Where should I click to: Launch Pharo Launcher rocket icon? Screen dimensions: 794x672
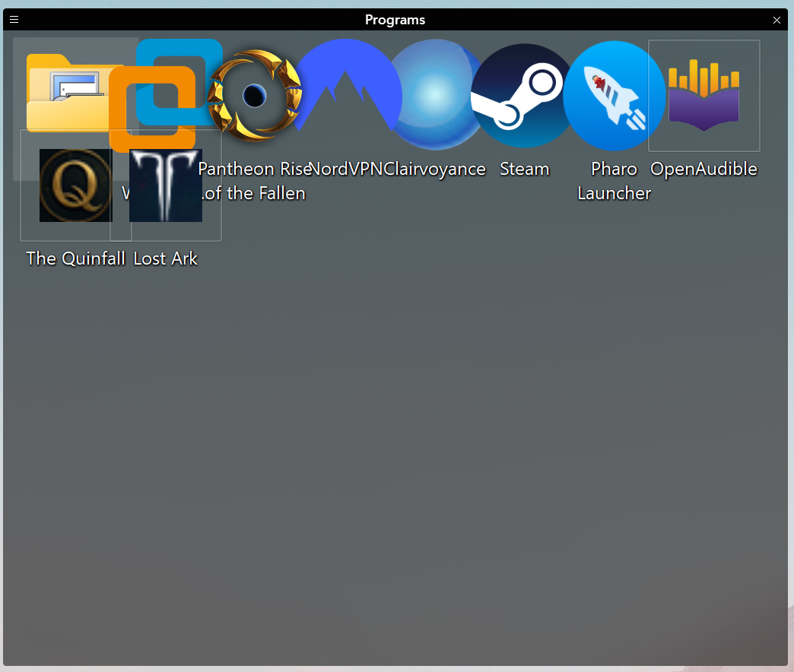click(x=614, y=96)
